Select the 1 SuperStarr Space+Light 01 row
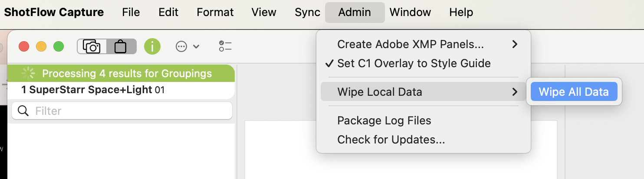Viewport: 644px width, 179px height. pyautogui.click(x=121, y=90)
